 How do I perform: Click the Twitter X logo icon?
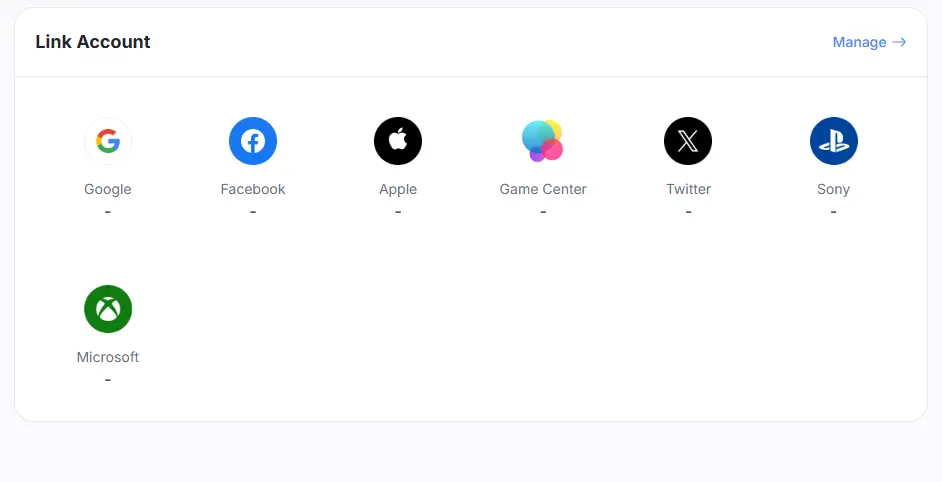(688, 141)
